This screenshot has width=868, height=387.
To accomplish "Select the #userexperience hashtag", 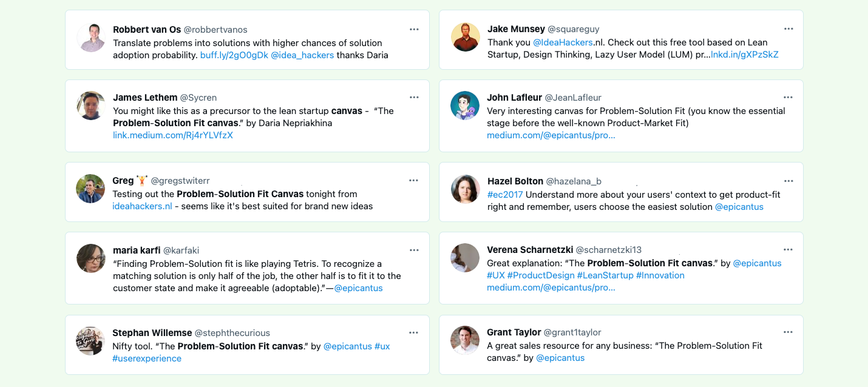I will [x=147, y=358].
